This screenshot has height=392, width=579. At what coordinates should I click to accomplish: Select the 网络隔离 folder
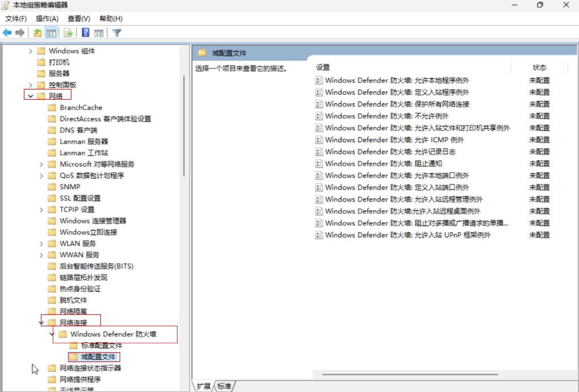[73, 312]
